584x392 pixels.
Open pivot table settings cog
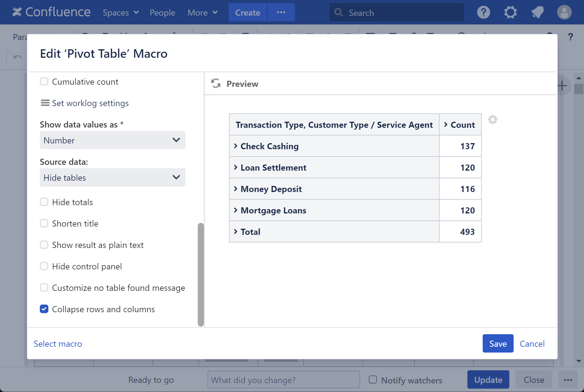(492, 120)
